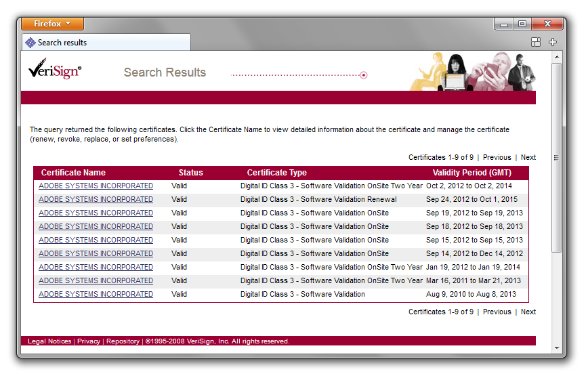Click 'Sep 24, 2012 to Oct 1, 2015' cell
Image resolution: width=588 pixels, height=380 pixels.
pos(471,199)
